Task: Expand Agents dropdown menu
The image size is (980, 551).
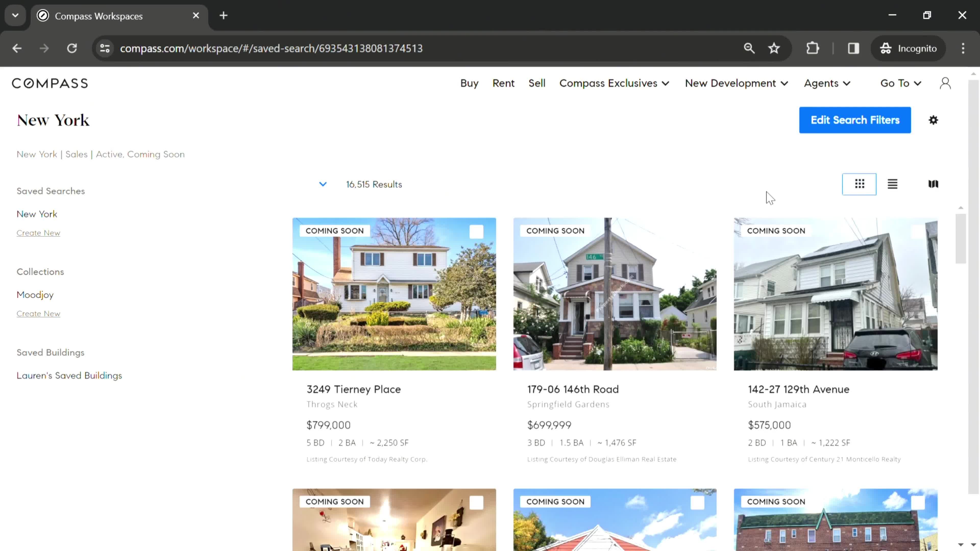Action: (827, 83)
